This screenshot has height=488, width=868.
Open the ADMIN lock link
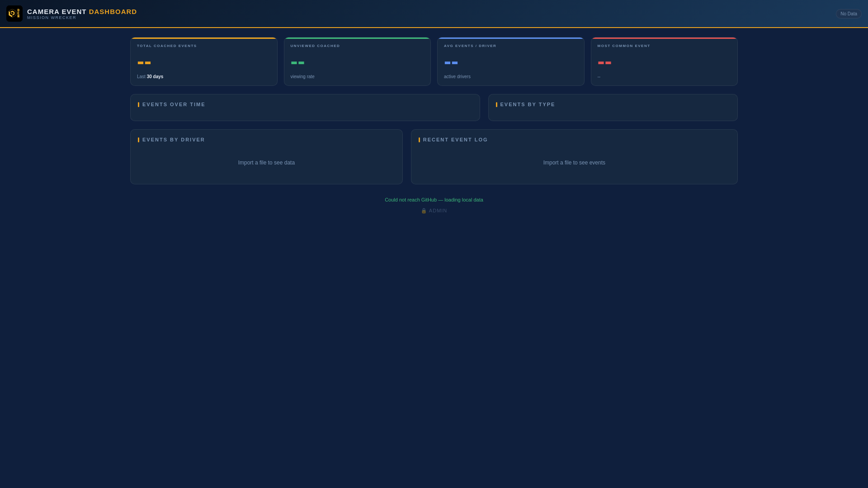(434, 211)
